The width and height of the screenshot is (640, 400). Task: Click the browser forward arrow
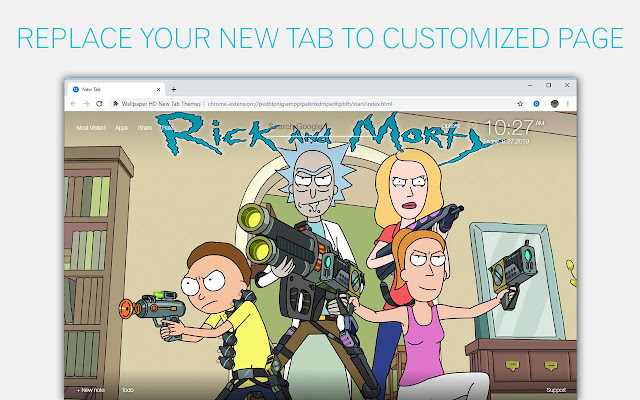[x=86, y=104]
